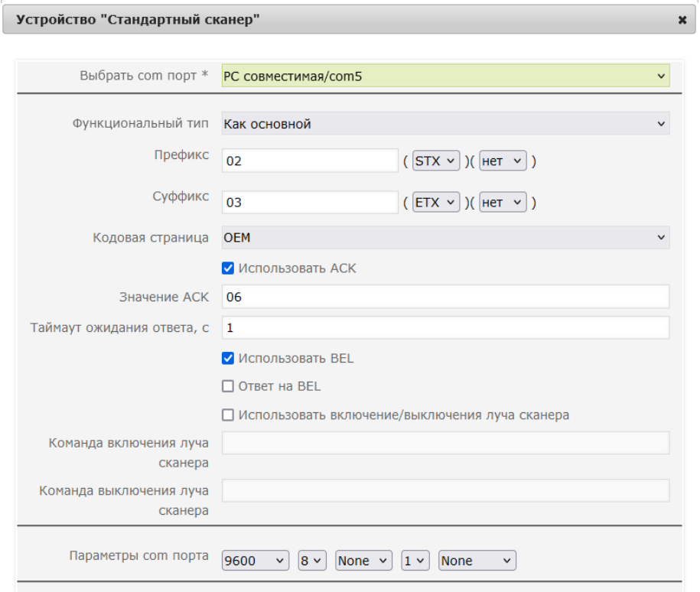
Task: Disable the Использовать BEL checkbox
Action: [228, 359]
